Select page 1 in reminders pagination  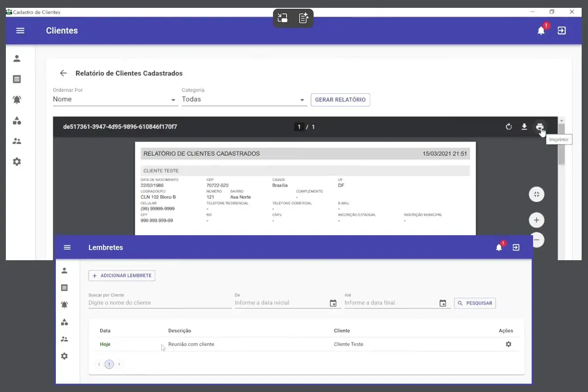click(109, 364)
